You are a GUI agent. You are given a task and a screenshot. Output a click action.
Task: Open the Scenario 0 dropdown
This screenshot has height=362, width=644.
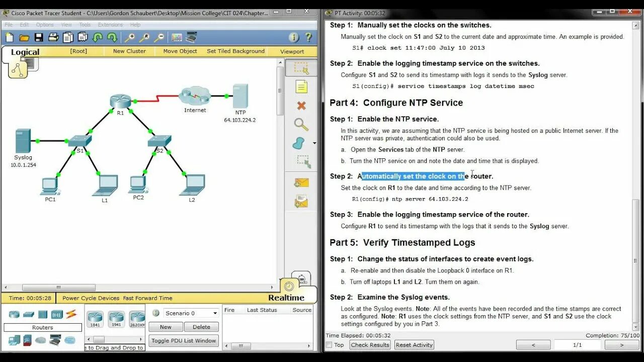click(x=191, y=313)
